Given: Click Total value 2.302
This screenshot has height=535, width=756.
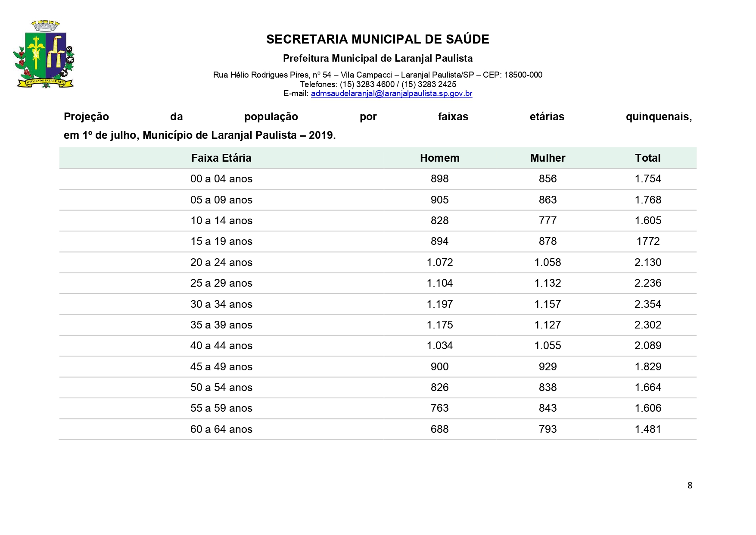Looking at the screenshot, I should point(648,325).
